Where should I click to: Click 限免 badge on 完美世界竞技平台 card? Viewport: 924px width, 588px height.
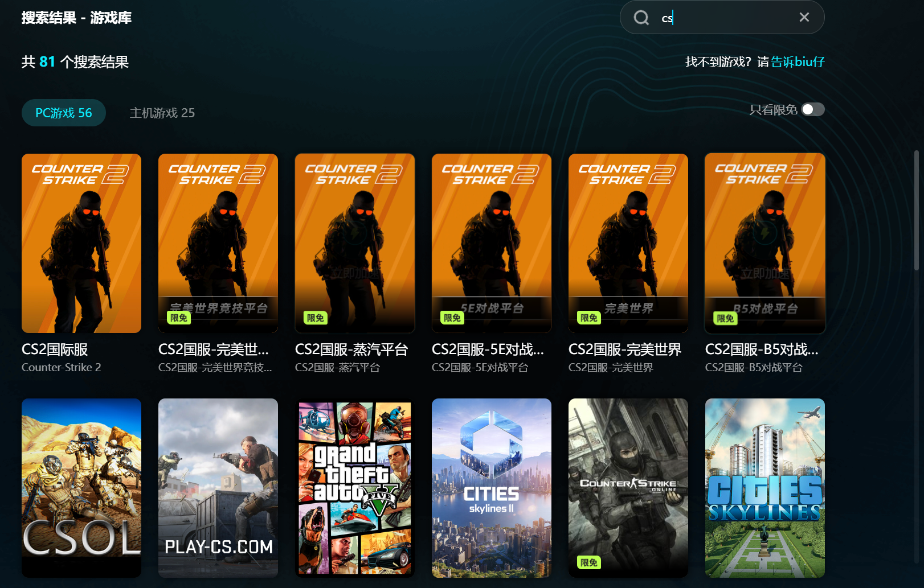179,318
